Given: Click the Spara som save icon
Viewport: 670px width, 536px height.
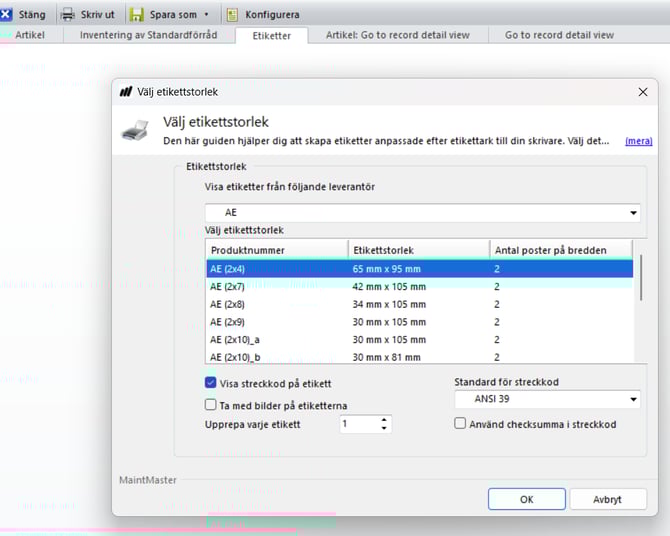Looking at the screenshot, I should click(x=136, y=15).
